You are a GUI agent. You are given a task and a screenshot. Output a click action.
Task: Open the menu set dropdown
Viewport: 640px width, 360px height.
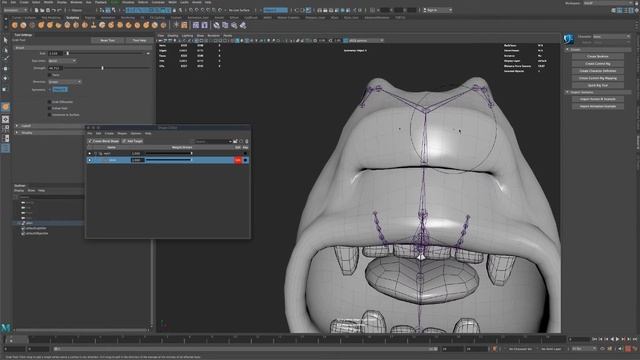pyautogui.click(x=15, y=10)
